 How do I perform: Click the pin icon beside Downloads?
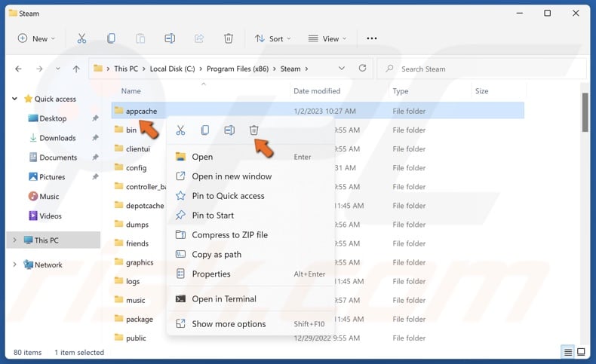[x=95, y=138]
